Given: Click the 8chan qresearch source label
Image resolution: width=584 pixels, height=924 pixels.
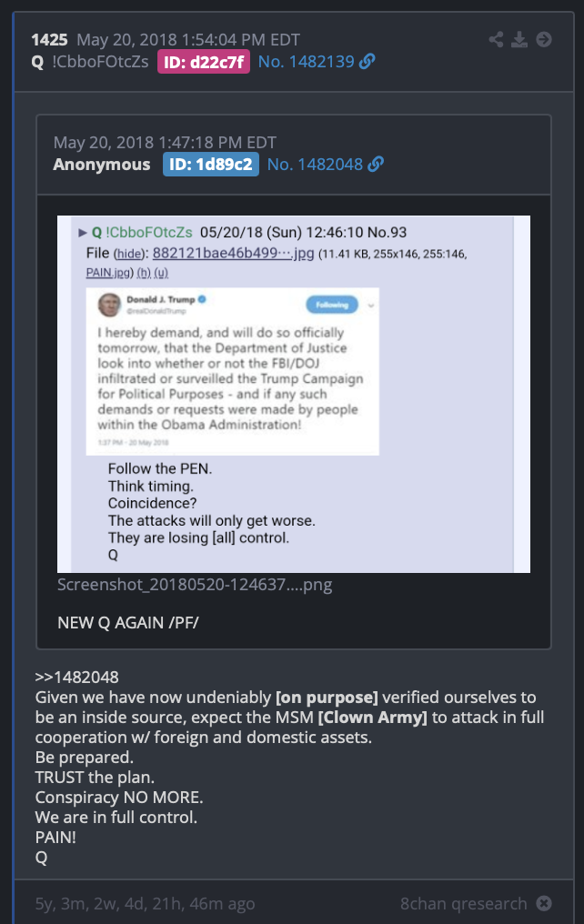Looking at the screenshot, I should (x=464, y=903).
